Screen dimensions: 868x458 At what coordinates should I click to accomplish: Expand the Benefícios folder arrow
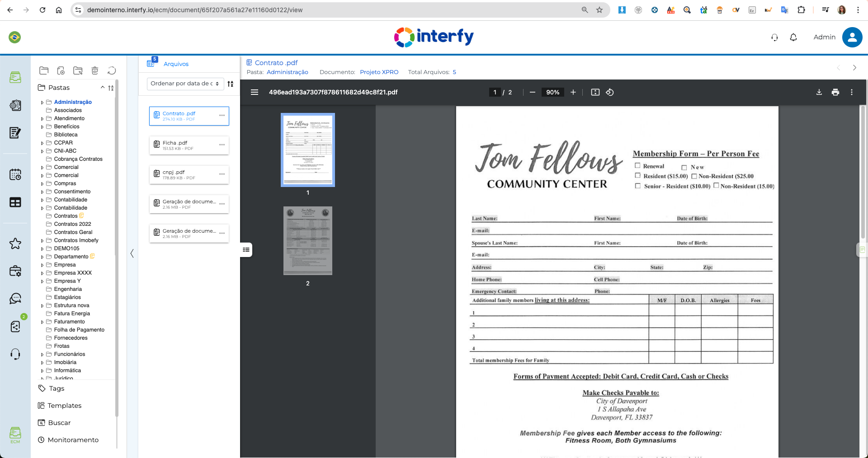point(42,127)
